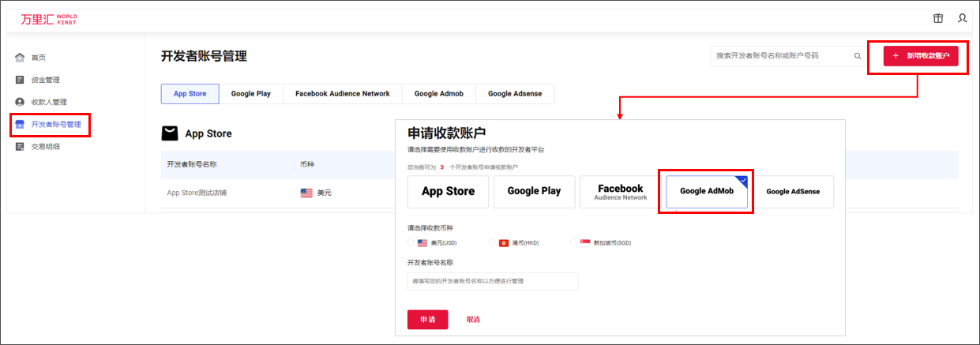Click the 取消 link in dialog
The image size is (980, 345).
[x=473, y=319]
